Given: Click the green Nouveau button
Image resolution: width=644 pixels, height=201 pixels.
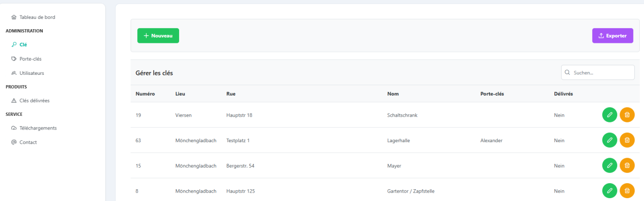Looking at the screenshot, I should coord(158,36).
